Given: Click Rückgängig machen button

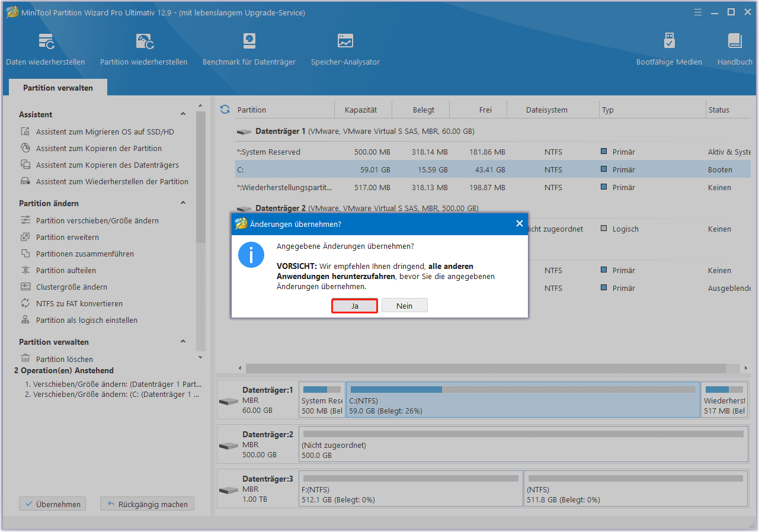Looking at the screenshot, I should point(147,504).
